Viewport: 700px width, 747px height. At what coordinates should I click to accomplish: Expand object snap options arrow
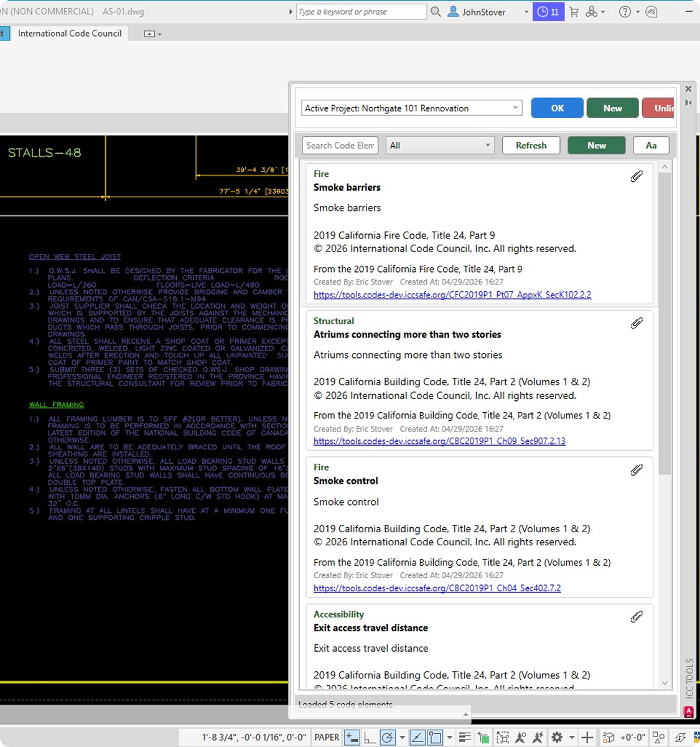coord(449,738)
